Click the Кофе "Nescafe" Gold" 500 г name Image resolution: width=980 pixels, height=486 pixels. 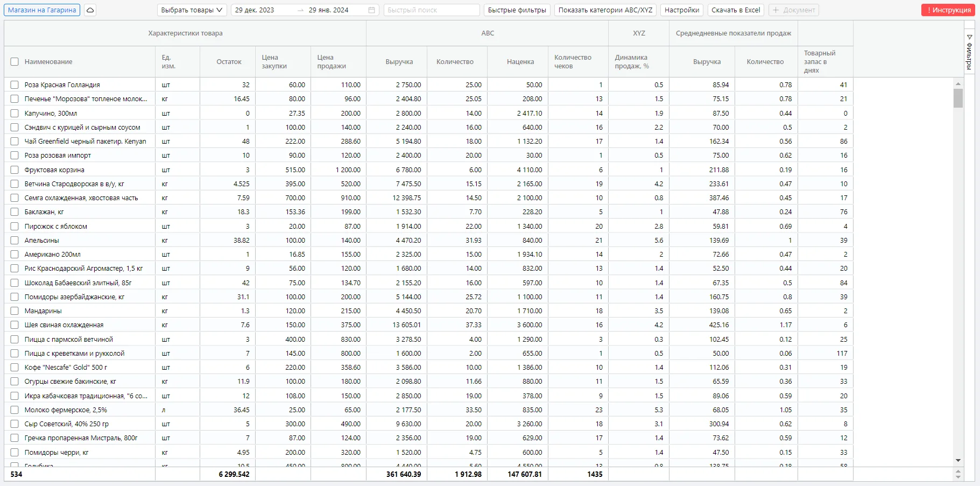click(66, 368)
